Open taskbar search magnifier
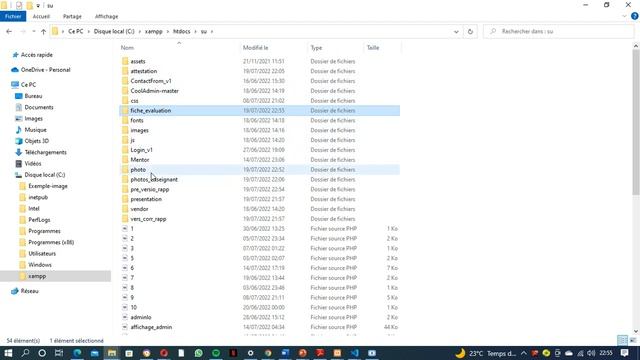The image size is (640, 360). point(25,353)
